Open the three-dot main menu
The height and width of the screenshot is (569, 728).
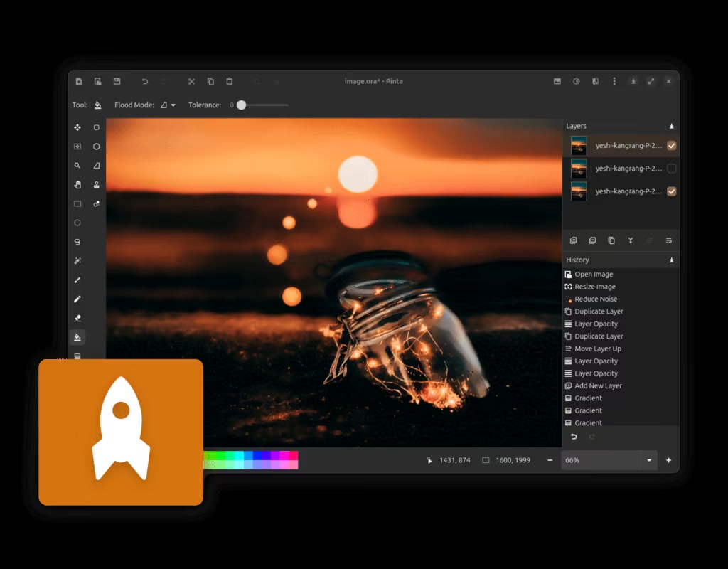[x=614, y=82]
